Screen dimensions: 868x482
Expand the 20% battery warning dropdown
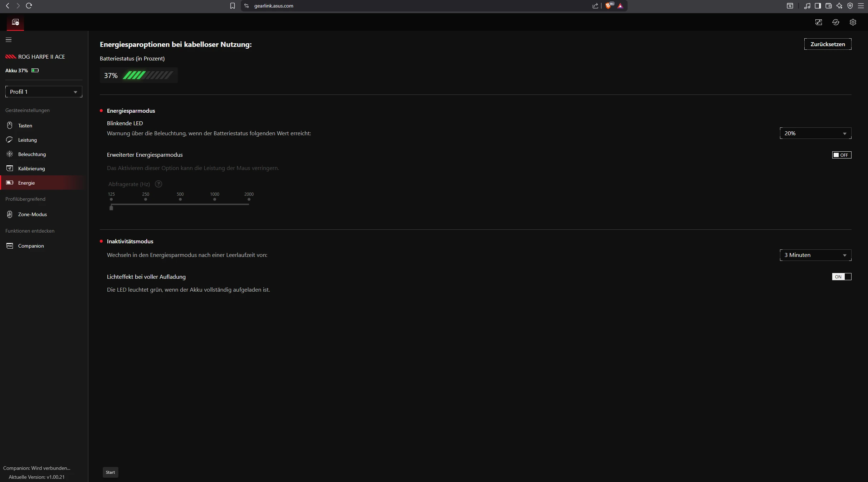[815, 133]
